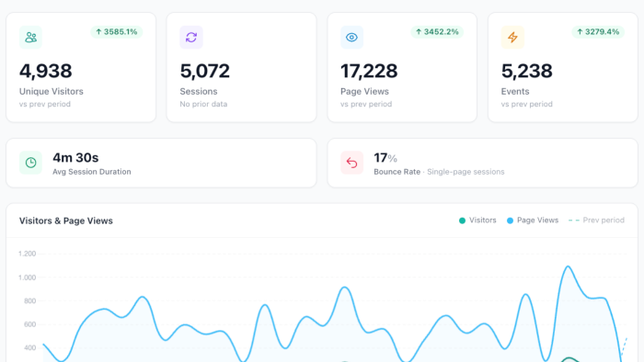Click the 1.000 y-axis label
The image size is (644, 362).
click(x=27, y=277)
